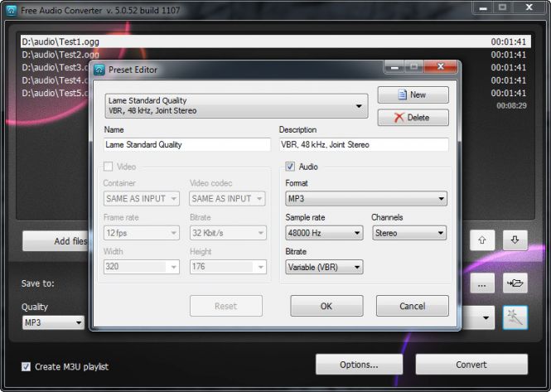Select D:\audio\Test1.ogg in file list
This screenshot has height=392, width=551.
click(275, 41)
